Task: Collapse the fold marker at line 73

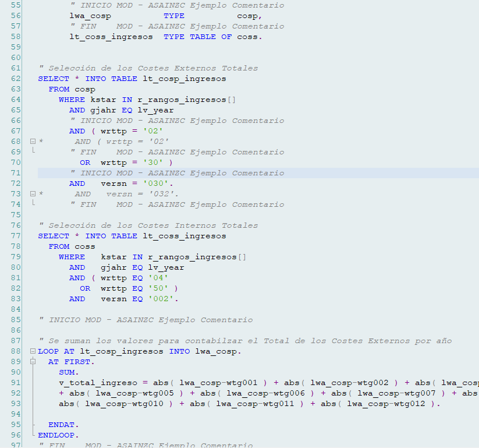Action: pos(33,193)
